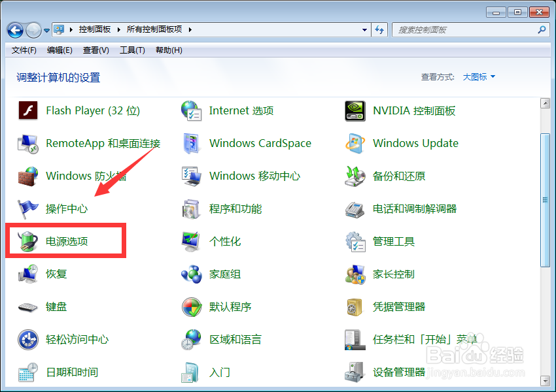
Task: Open the 帮助(H) menu
Action: (169, 50)
